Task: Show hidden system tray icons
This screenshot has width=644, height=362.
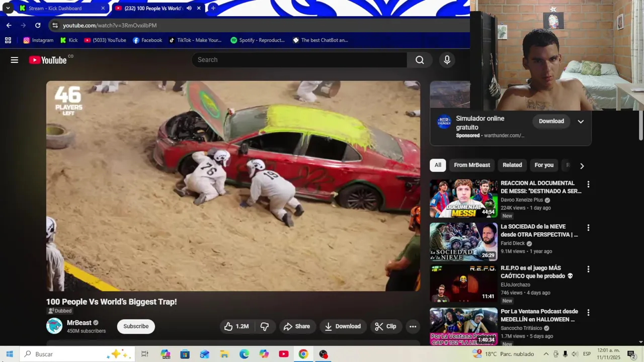Action: tap(546, 354)
